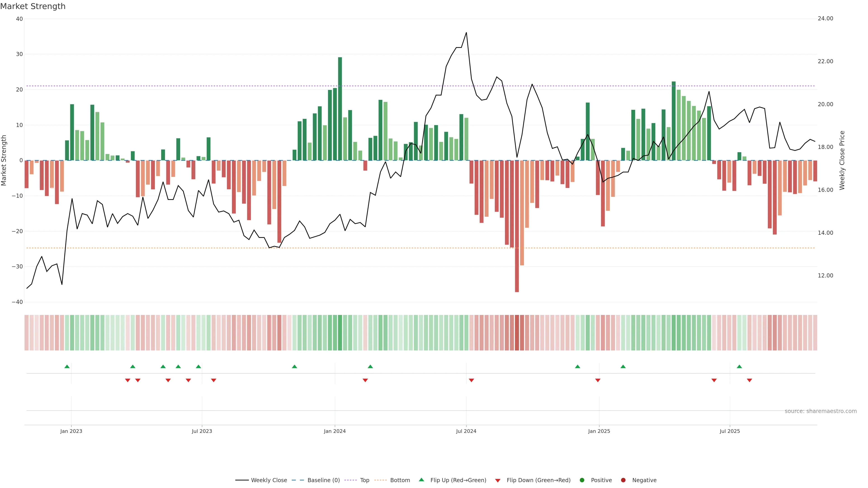The width and height of the screenshot is (868, 488).
Task: Click the source: sharemaestro.com text
Action: [x=821, y=411]
